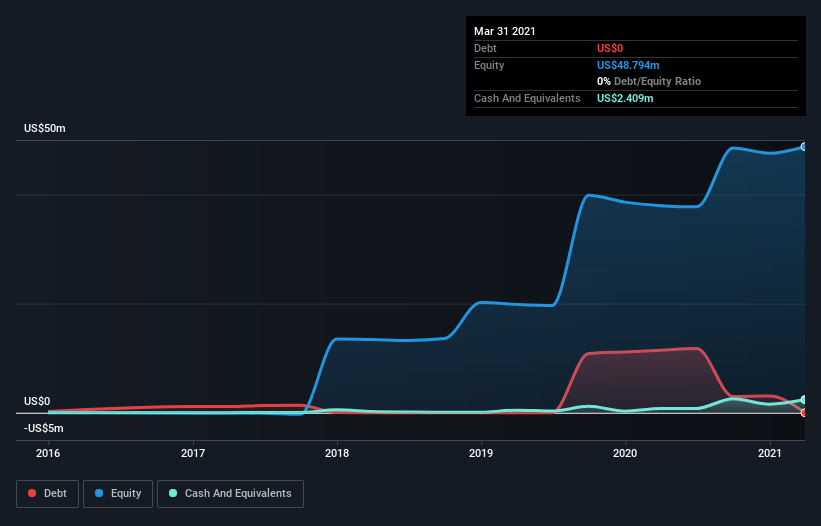This screenshot has width=821, height=526.
Task: Click the -US$5m y-axis label
Action: (43, 429)
